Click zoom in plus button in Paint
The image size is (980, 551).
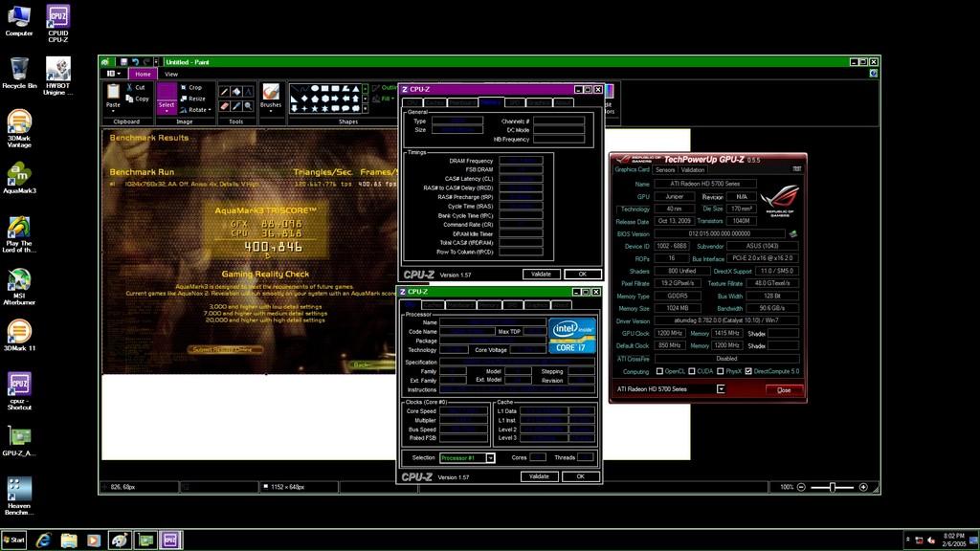click(863, 487)
